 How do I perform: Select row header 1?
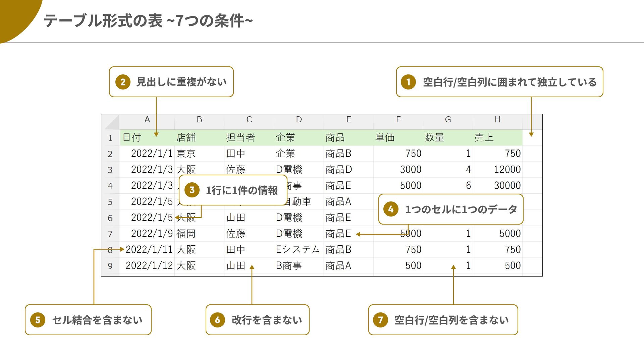pyautogui.click(x=110, y=138)
